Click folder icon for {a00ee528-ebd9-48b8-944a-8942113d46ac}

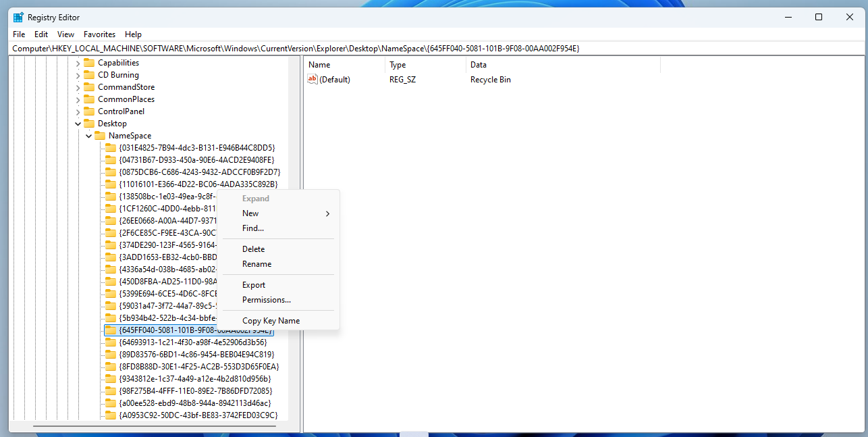(x=111, y=403)
